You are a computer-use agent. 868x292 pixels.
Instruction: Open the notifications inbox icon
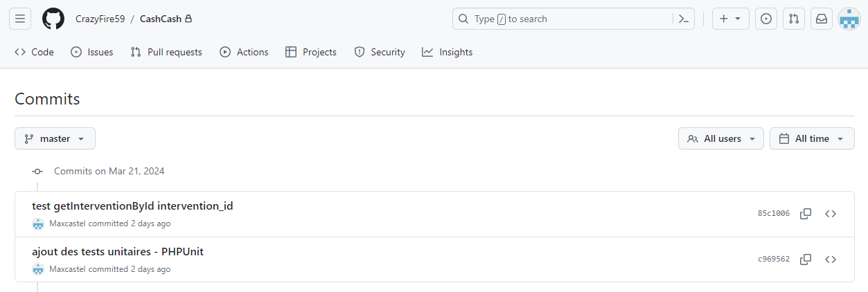(x=822, y=19)
